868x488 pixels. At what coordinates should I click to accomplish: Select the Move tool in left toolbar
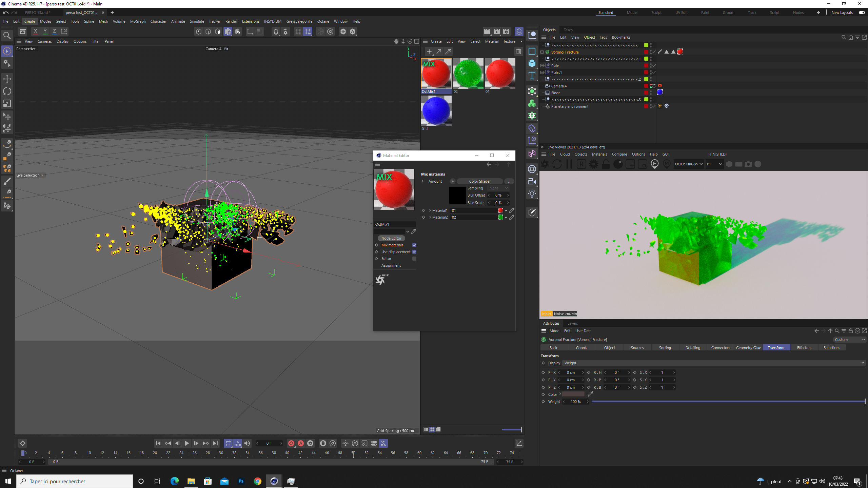7,79
